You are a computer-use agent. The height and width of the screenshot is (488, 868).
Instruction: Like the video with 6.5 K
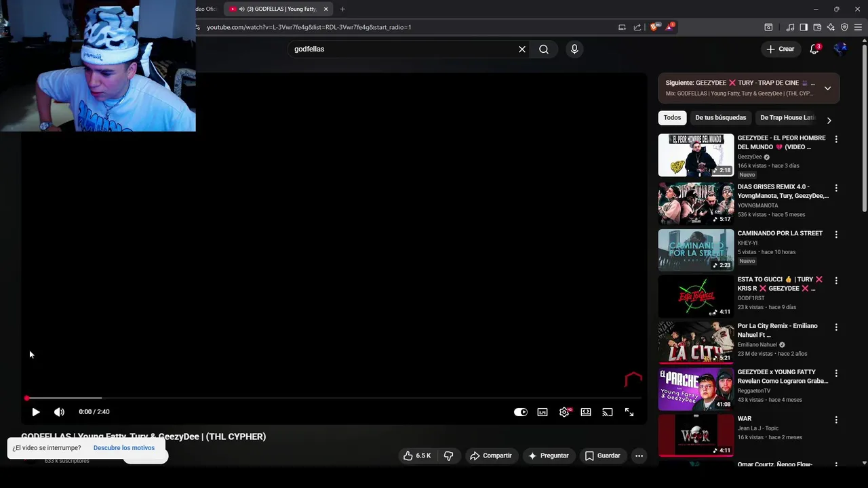(x=417, y=455)
